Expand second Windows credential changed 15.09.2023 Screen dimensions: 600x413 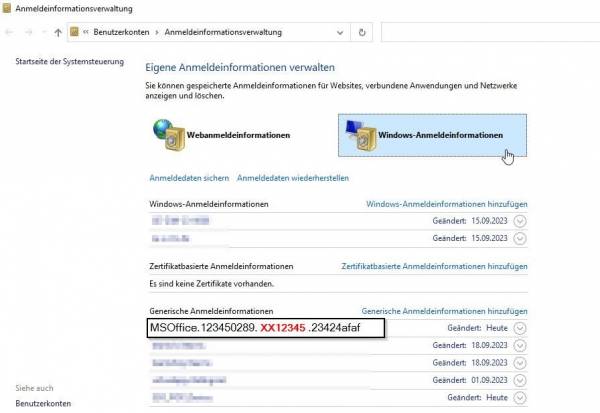[x=520, y=238]
